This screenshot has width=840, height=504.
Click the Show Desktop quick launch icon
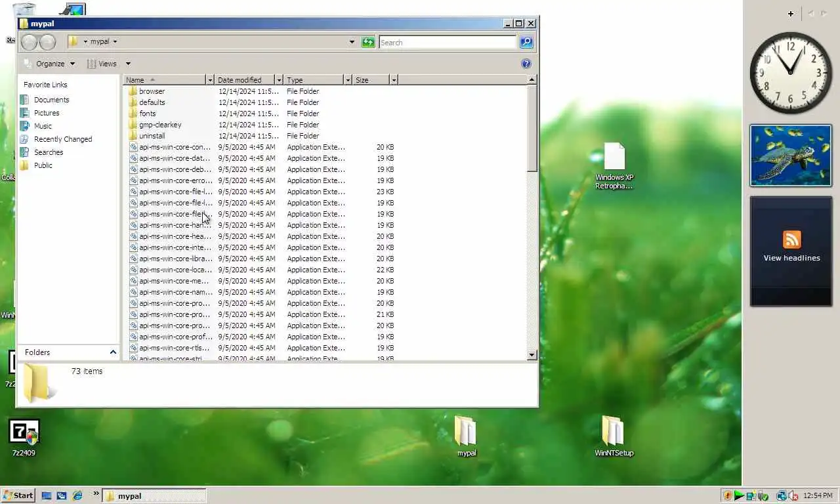click(47, 495)
